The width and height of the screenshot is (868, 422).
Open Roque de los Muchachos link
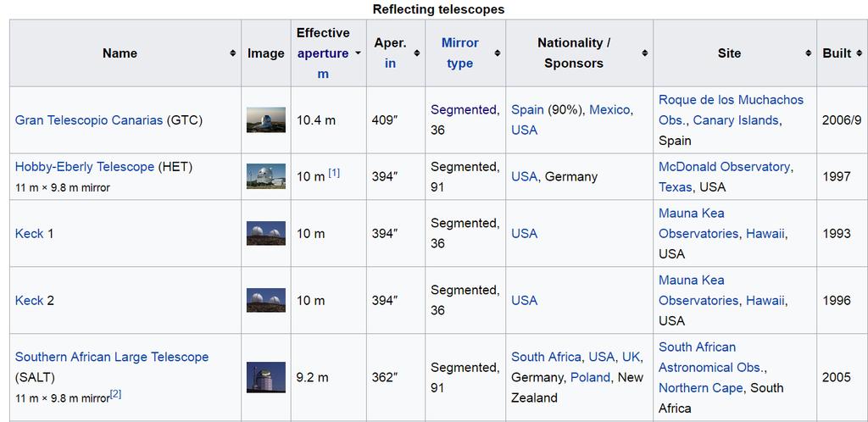pos(731,100)
